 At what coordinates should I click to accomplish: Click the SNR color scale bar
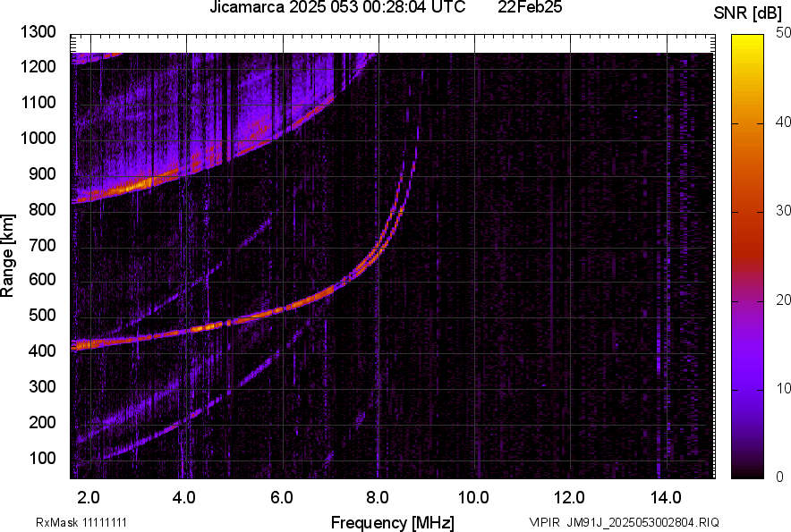[x=747, y=257]
